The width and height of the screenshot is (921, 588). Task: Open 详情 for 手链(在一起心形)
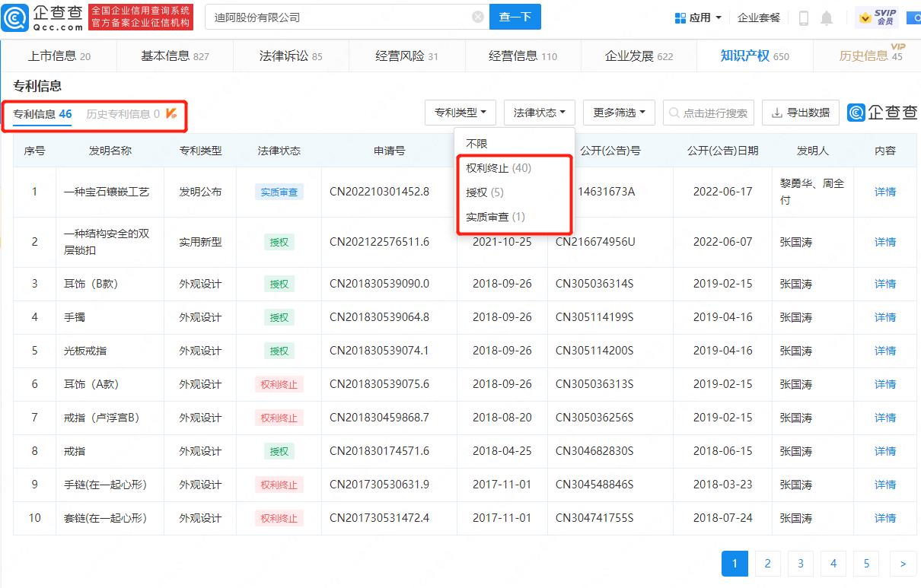tap(885, 485)
